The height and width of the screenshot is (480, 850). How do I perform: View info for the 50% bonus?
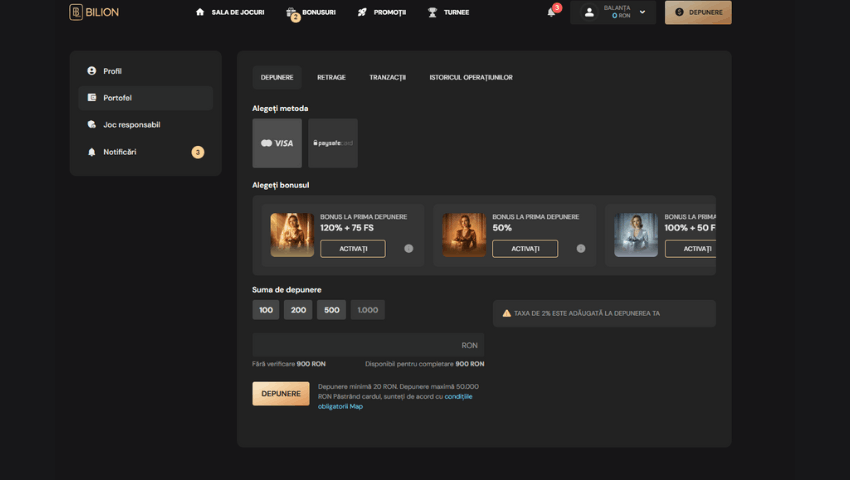coord(581,248)
